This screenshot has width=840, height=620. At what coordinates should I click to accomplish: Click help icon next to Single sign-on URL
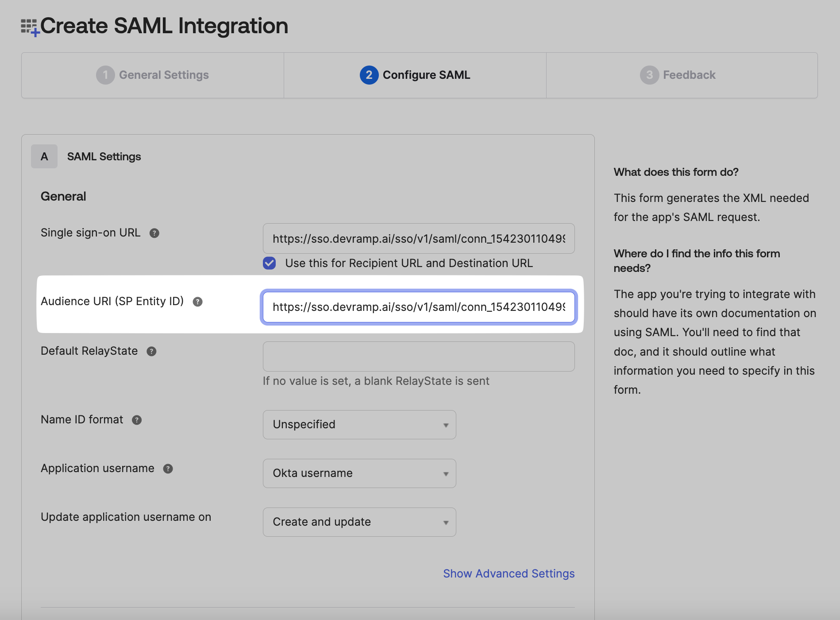point(154,233)
